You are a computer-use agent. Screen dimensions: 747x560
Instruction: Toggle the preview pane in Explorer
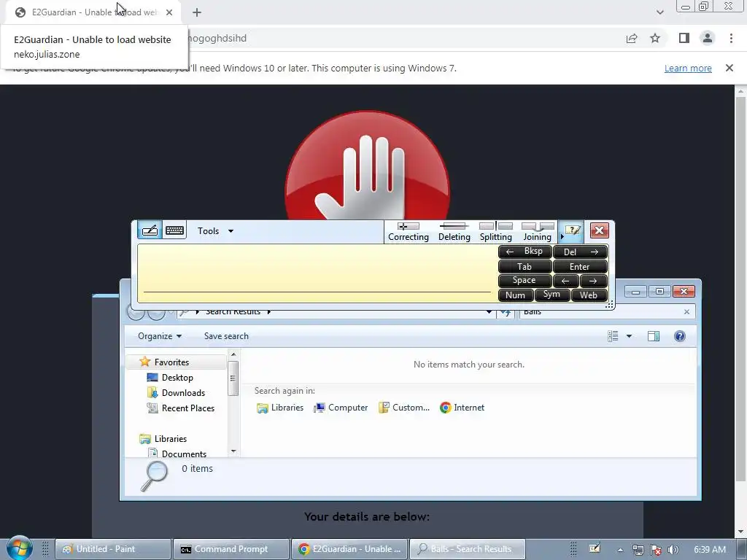pos(654,336)
